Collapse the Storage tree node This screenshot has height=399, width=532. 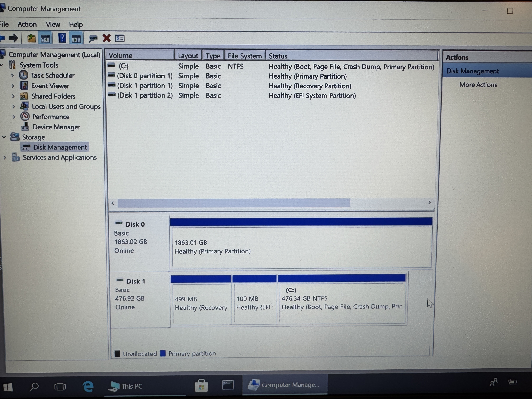pos(4,137)
